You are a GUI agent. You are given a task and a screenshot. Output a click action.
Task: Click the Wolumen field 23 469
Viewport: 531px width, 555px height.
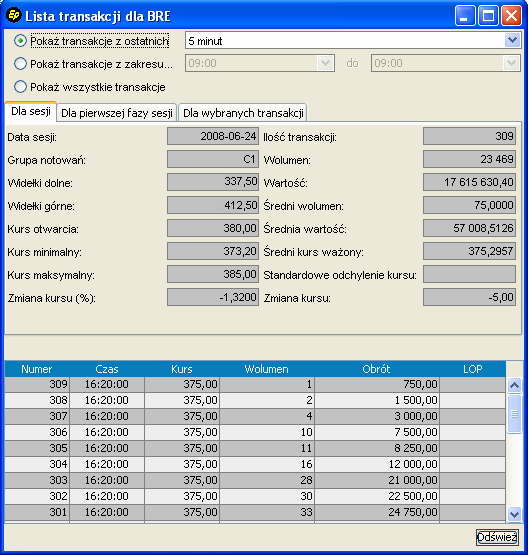(x=469, y=159)
